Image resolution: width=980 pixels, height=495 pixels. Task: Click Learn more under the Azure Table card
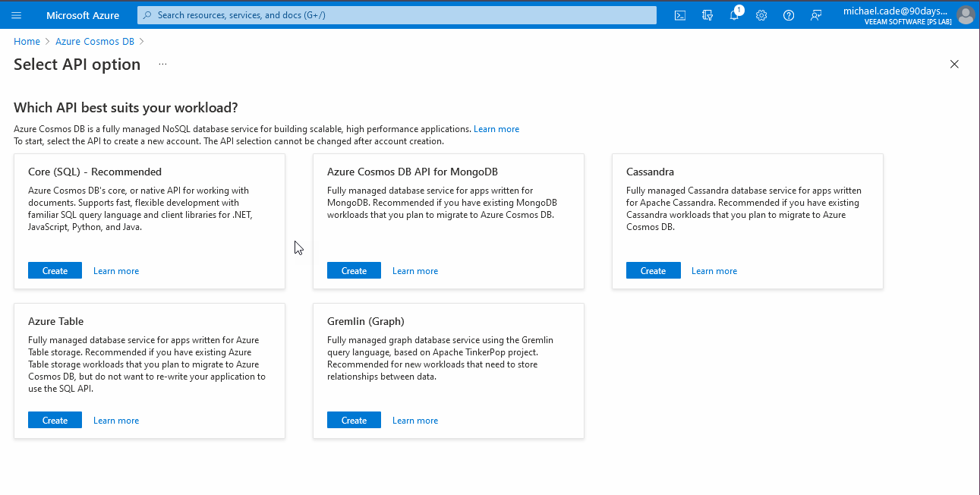click(115, 420)
